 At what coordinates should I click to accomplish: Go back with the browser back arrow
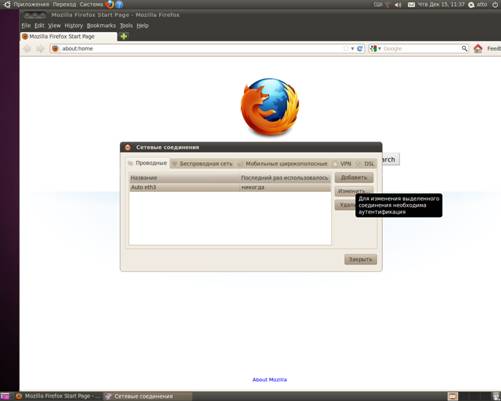click(27, 49)
